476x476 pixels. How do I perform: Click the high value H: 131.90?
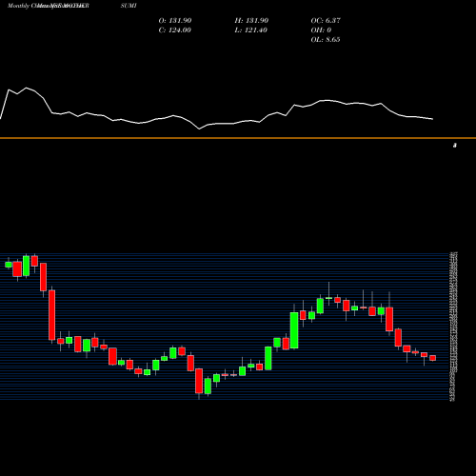(251, 21)
